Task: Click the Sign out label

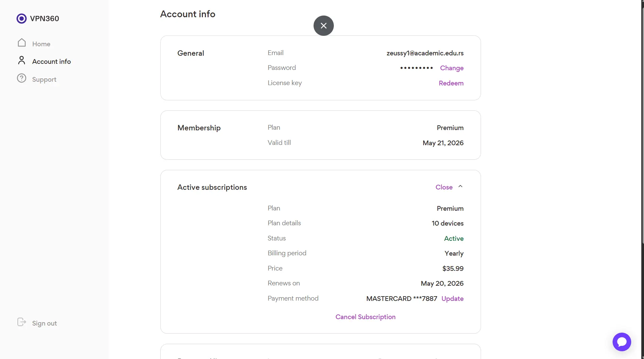Action: coord(44,323)
